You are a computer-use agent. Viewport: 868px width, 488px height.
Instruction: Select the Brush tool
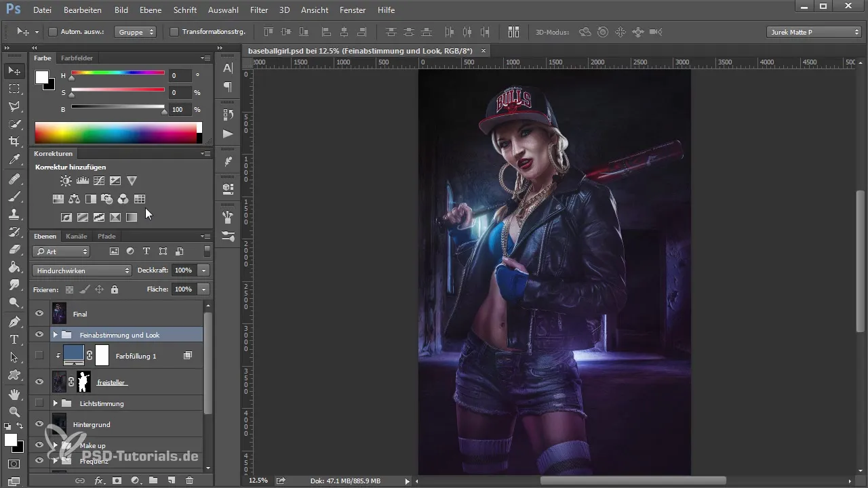14,197
